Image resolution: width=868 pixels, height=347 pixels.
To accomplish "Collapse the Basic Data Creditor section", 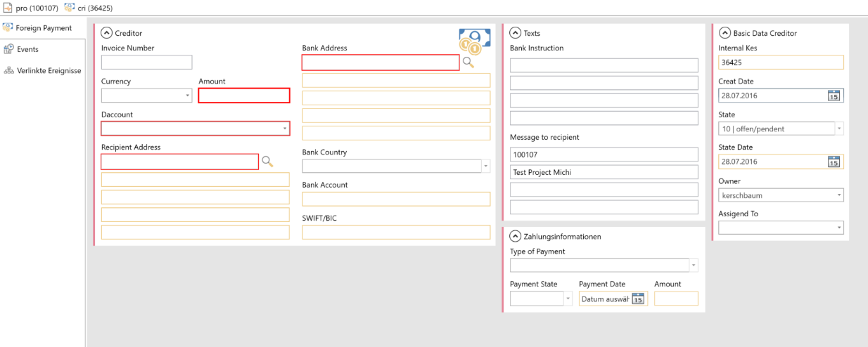I will click(725, 32).
